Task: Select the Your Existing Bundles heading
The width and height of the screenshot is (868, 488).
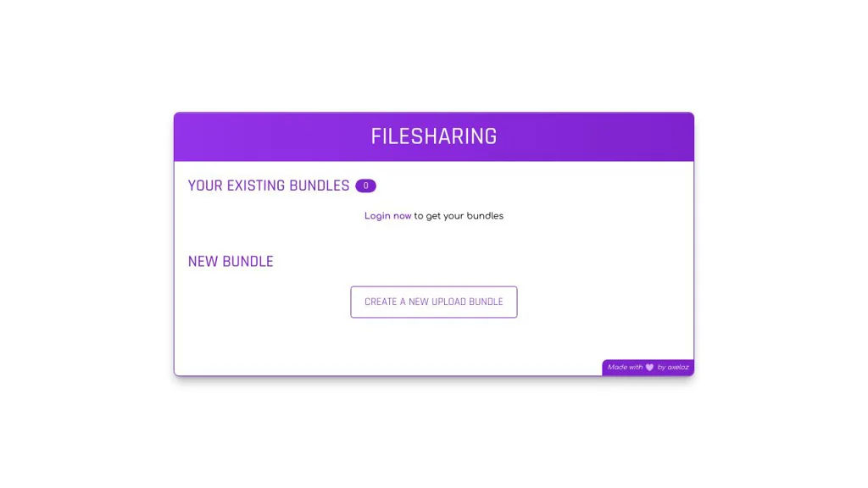Action: (x=269, y=186)
